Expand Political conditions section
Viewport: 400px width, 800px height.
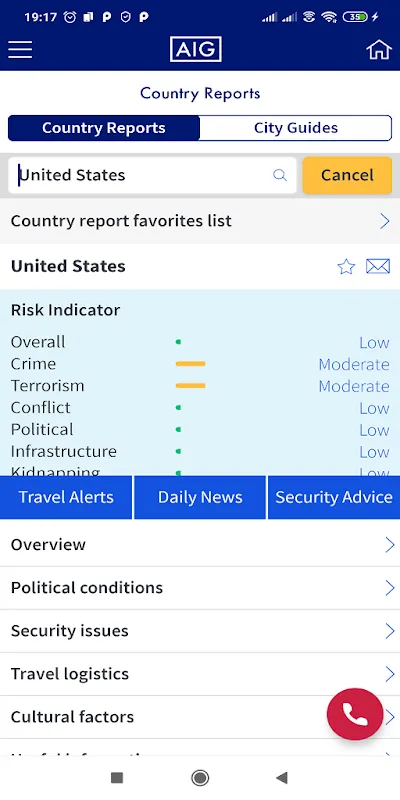[200, 588]
